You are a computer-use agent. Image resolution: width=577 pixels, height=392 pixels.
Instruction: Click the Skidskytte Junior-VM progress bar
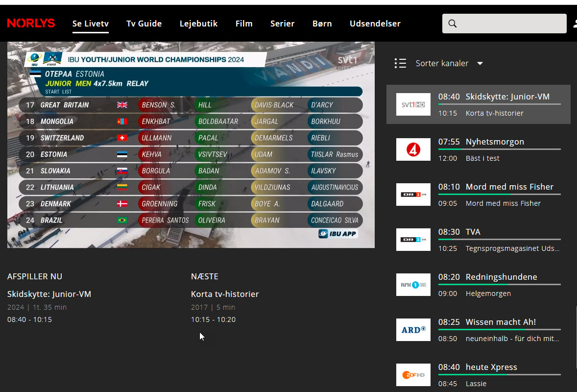click(x=499, y=104)
